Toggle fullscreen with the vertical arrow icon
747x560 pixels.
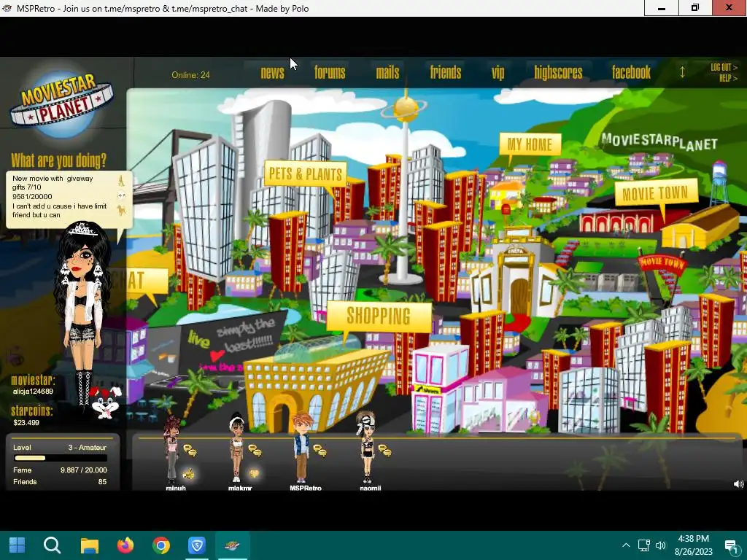682,72
